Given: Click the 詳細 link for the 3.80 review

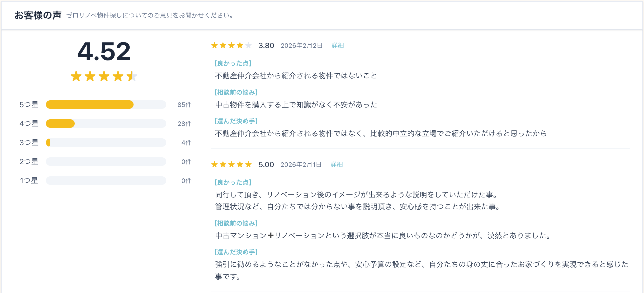Looking at the screenshot, I should pyautogui.click(x=338, y=46).
